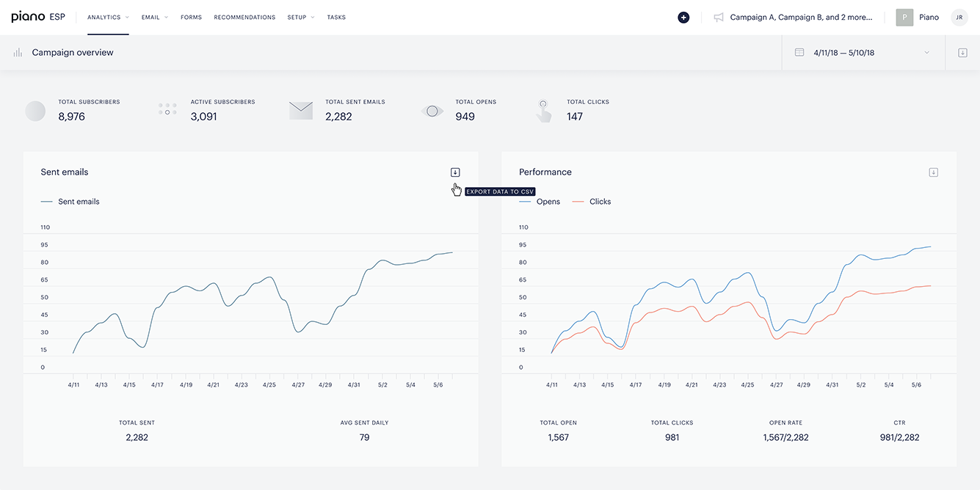
Task: Click the Campaign overview bar chart icon
Action: point(18,53)
